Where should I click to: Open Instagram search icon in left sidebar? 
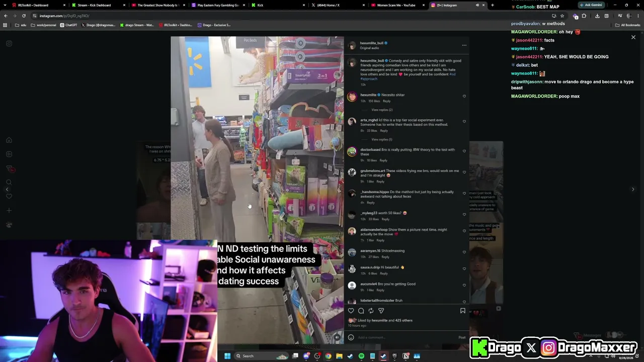[9, 183]
